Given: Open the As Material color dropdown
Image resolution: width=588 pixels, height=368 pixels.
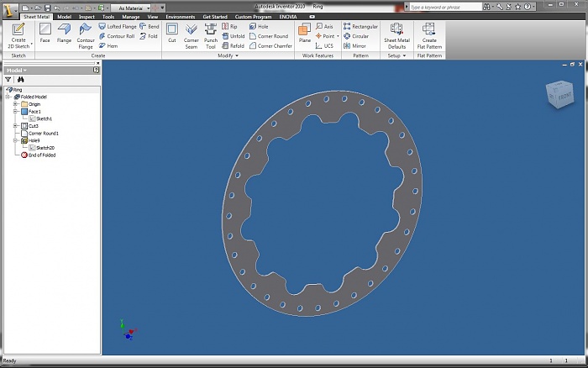Looking at the screenshot, I should tap(133, 8).
